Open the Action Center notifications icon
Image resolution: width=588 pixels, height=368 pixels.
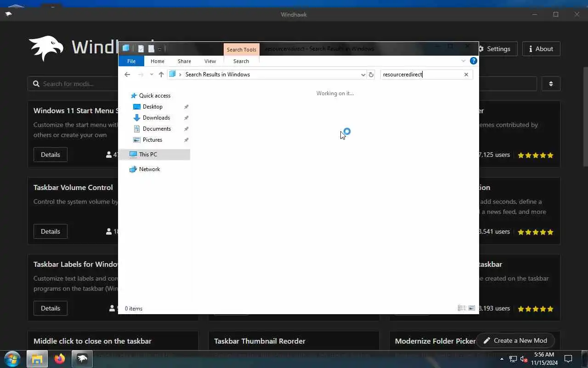pyautogui.click(x=568, y=359)
